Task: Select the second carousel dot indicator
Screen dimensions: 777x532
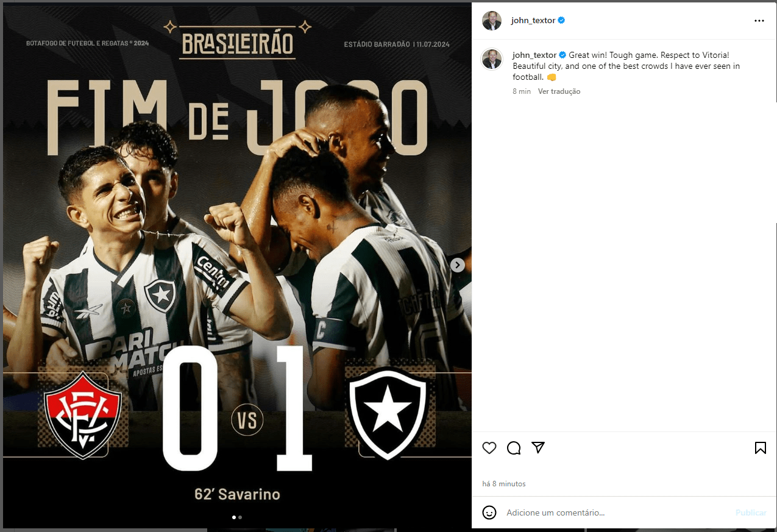Action: pos(240,517)
